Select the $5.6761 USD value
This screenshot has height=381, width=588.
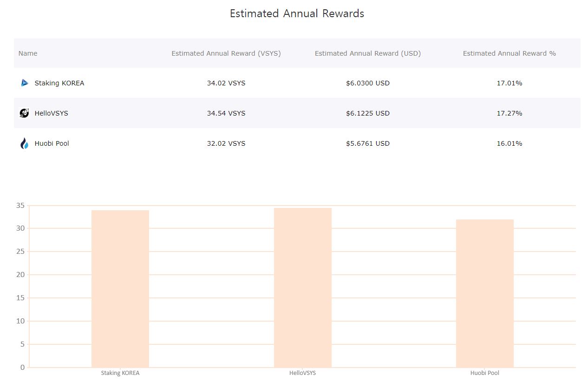coord(368,143)
